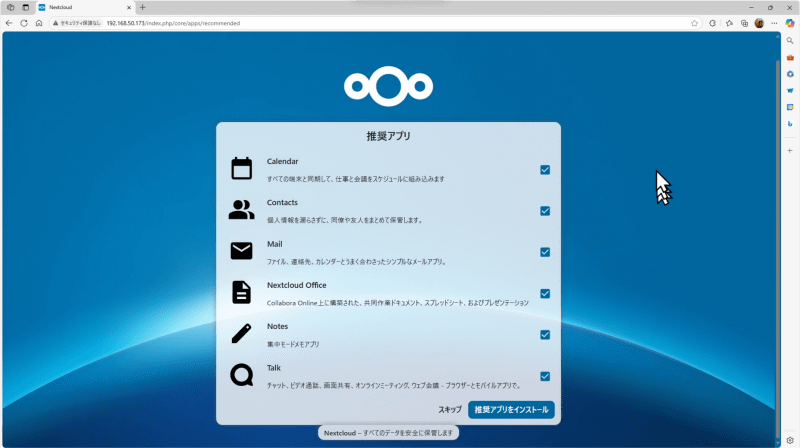Uncheck the Calendar app checkbox
This screenshot has height=448, width=800.
click(x=545, y=170)
